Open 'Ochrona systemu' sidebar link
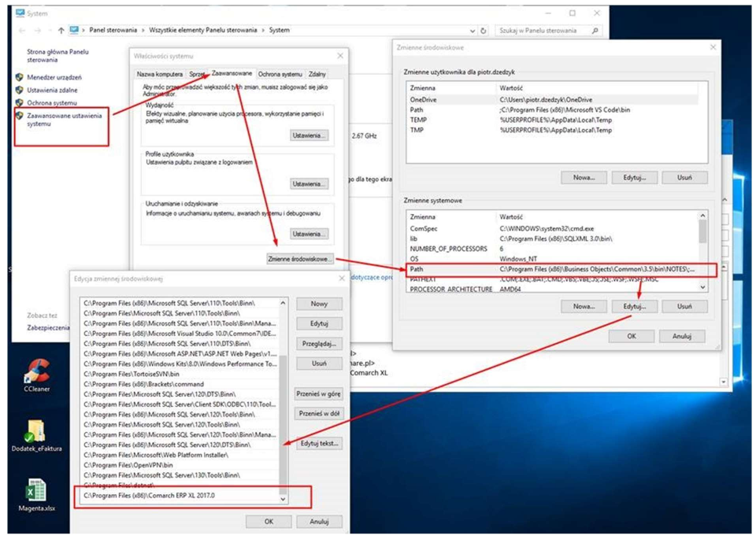The width and height of the screenshot is (756, 539). [x=52, y=103]
